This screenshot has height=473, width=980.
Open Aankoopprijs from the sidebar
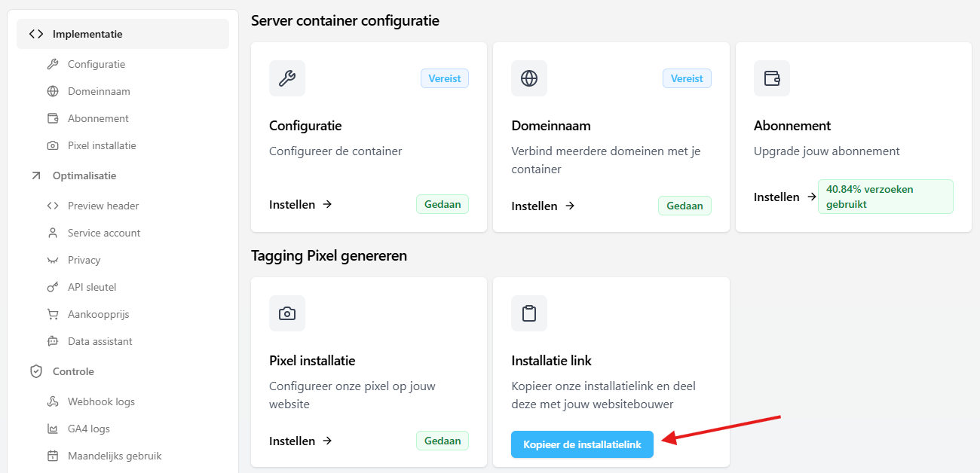click(x=98, y=314)
